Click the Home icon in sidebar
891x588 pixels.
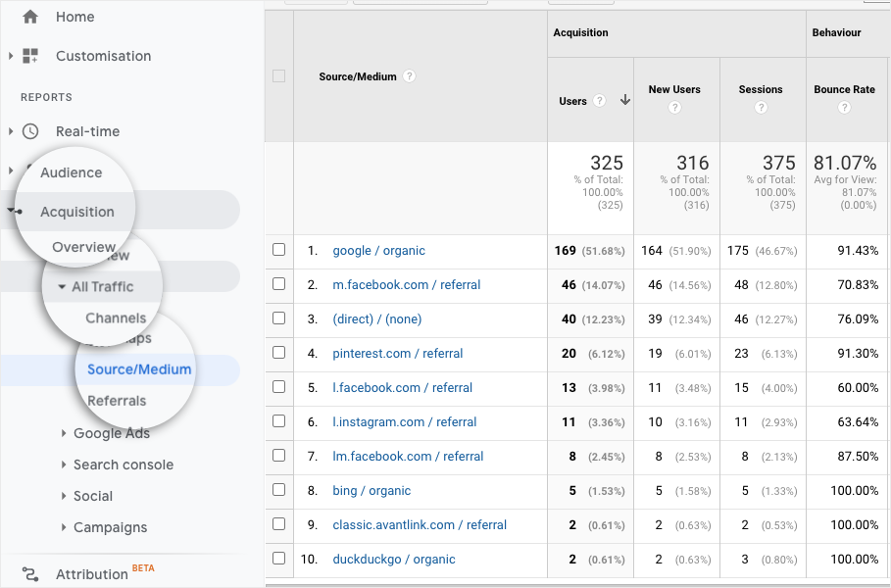coord(30,17)
